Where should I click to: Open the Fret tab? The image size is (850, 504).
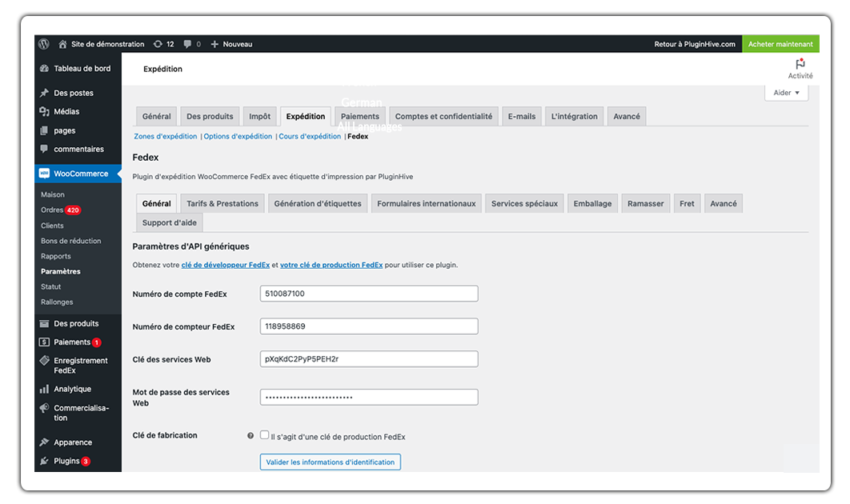click(687, 204)
